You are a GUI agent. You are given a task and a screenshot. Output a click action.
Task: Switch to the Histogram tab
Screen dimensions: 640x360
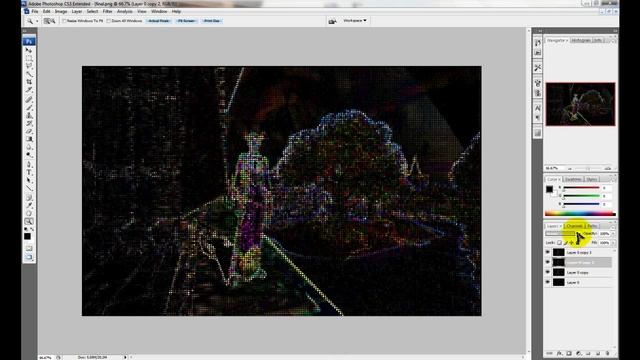tap(581, 40)
